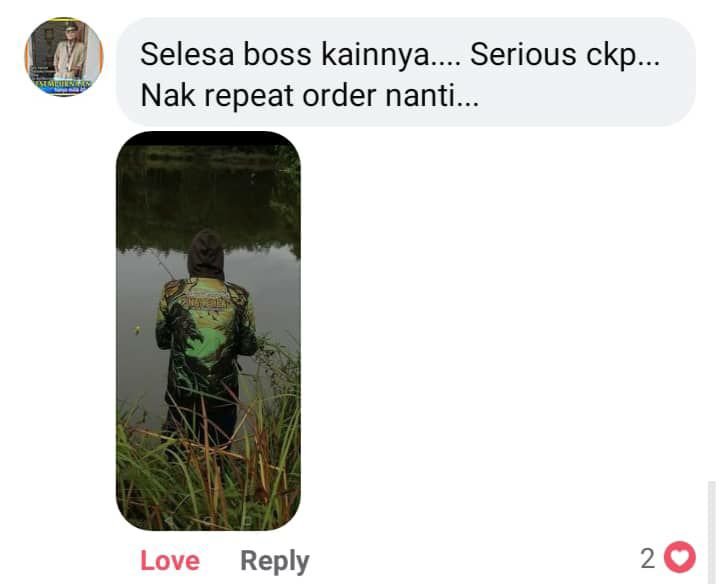Love this comment

click(x=170, y=561)
